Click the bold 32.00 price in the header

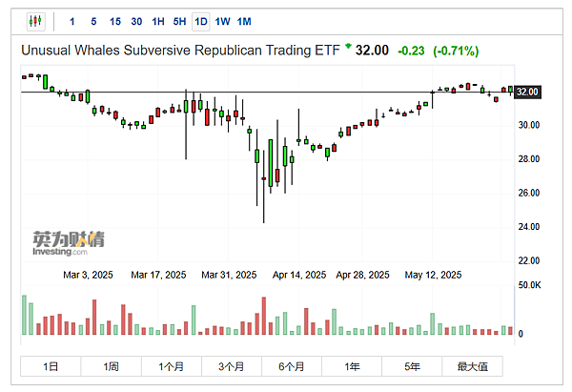372,51
